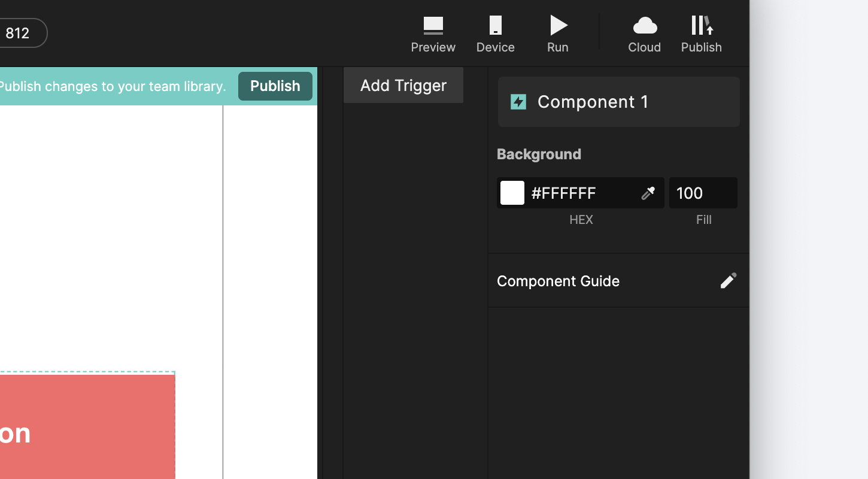Viewport: 868px width, 479px height.
Task: Select the red button on canvas
Action: click(87, 426)
